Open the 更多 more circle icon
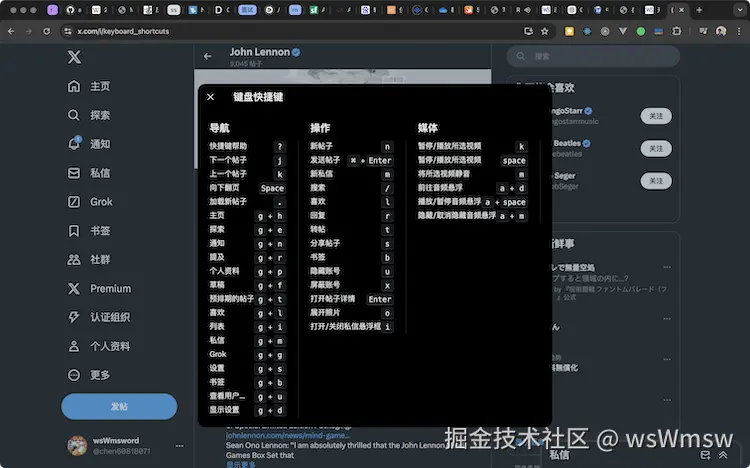Viewport: 750px width, 468px height. pos(74,375)
